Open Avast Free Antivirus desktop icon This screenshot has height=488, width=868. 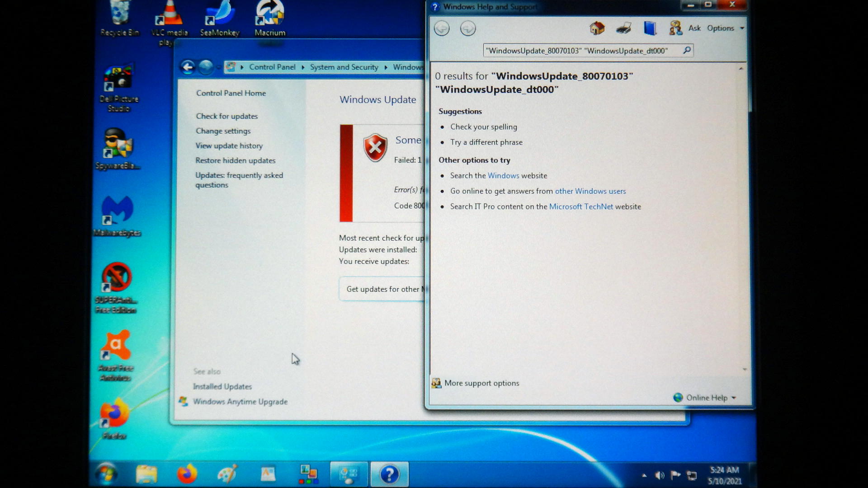[x=116, y=356]
